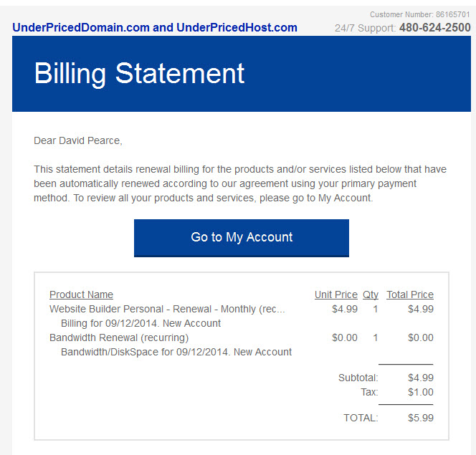Select the Bandwidth Renewal (recurring) line item
The image size is (476, 455).
coord(119,337)
